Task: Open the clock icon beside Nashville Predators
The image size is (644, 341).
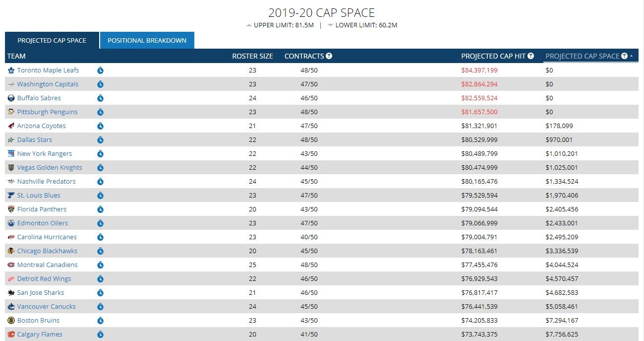Action: pyautogui.click(x=100, y=182)
